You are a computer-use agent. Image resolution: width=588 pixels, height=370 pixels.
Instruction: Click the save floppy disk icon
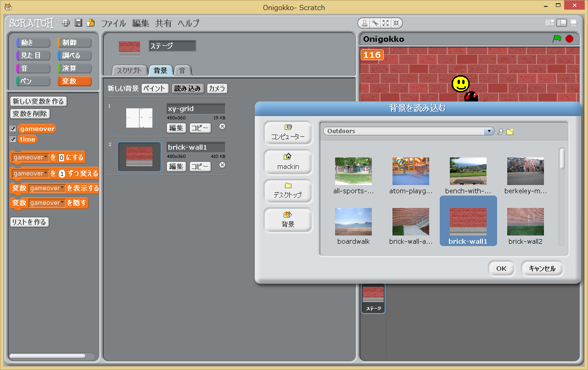pyautogui.click(x=78, y=23)
